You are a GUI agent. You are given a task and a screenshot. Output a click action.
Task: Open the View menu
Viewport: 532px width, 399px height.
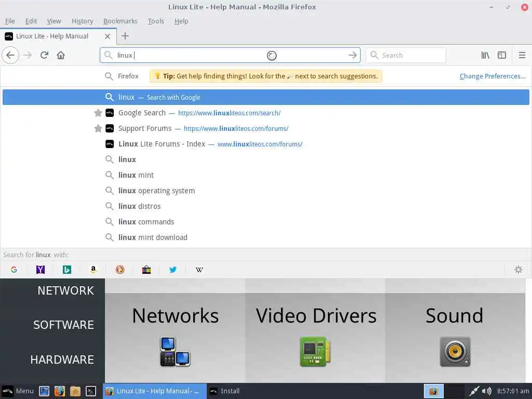tap(54, 21)
